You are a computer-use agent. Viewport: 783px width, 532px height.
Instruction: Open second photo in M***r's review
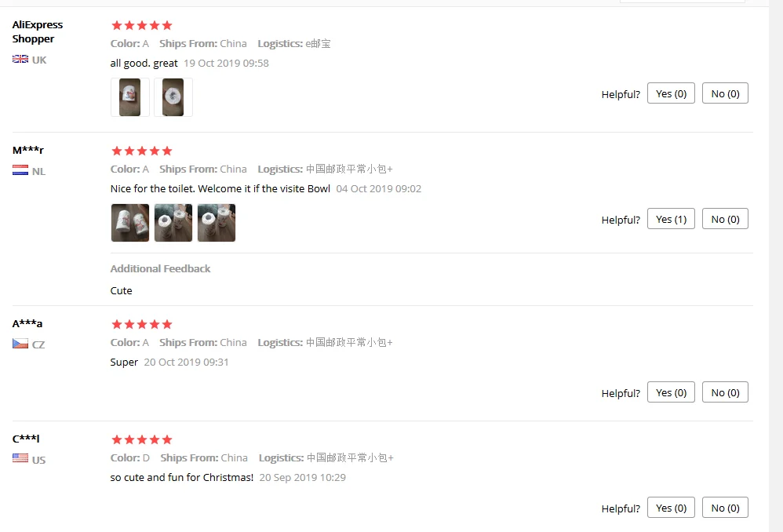pyautogui.click(x=173, y=223)
